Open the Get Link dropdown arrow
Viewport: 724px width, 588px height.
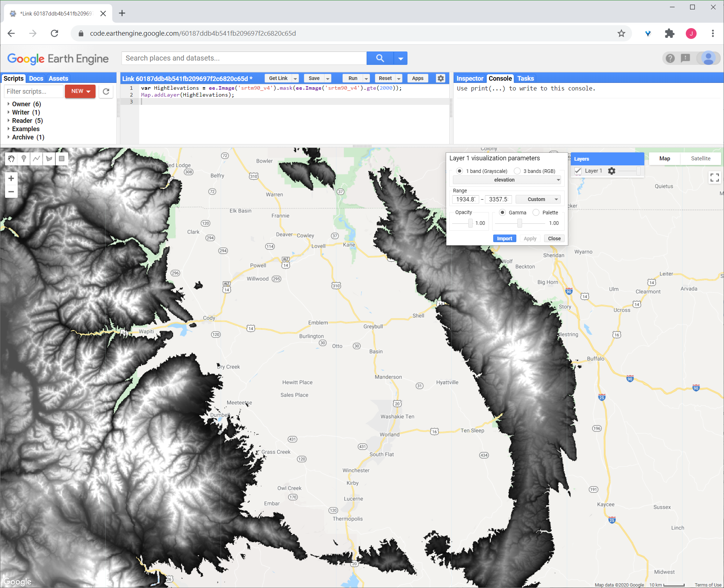295,79
